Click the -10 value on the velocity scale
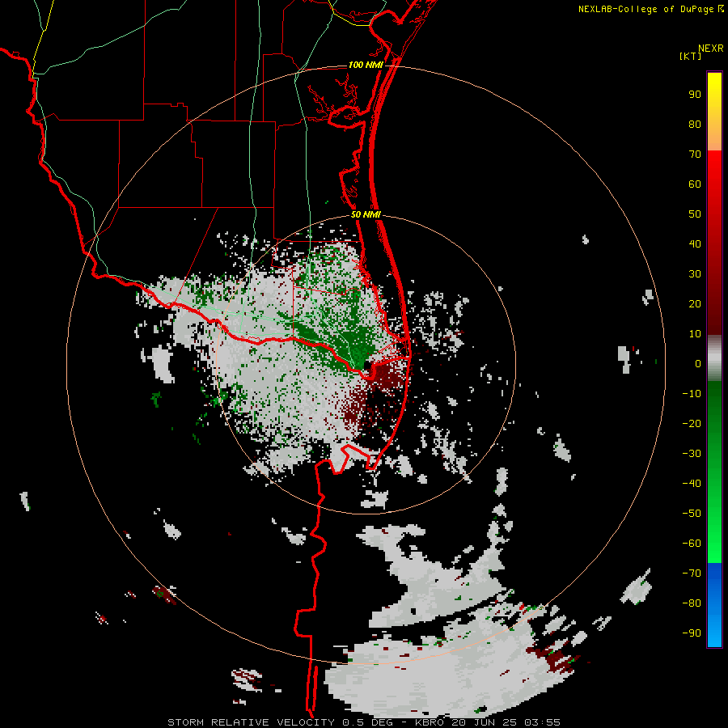 (692, 394)
